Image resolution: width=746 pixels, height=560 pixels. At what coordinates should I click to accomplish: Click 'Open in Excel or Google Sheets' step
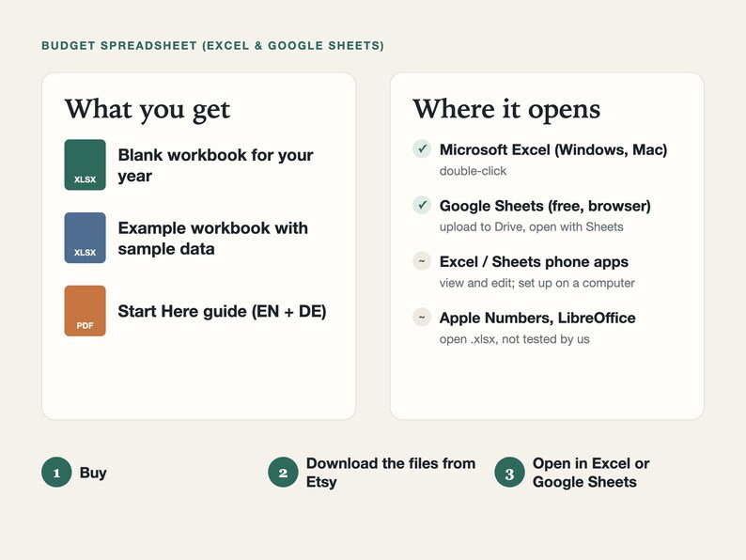point(591,473)
